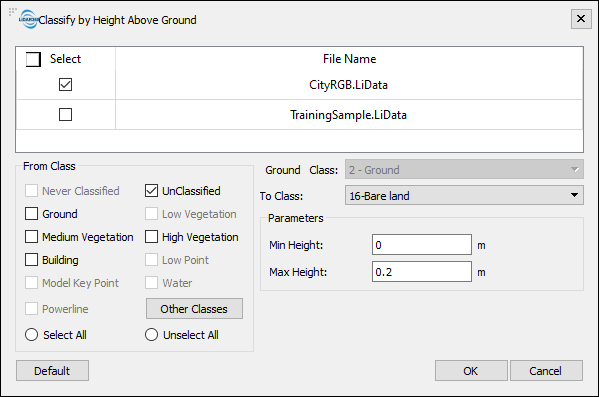599x397 pixels.
Task: Reset settings with the Default button
Action: [52, 370]
